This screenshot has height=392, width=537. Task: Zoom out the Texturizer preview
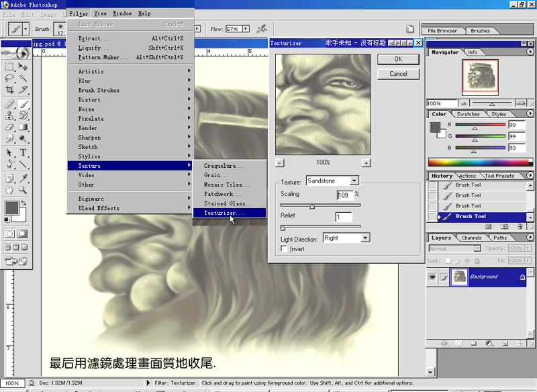coord(280,163)
